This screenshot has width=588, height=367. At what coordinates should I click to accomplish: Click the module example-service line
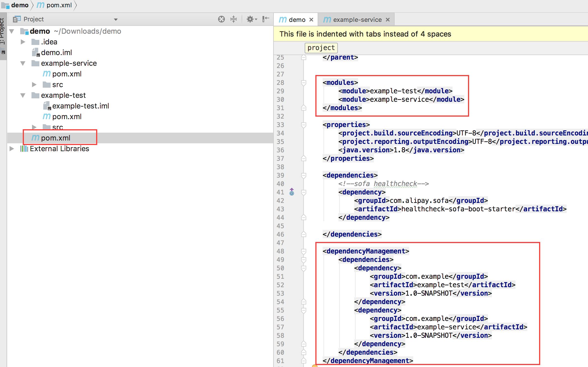(x=401, y=99)
